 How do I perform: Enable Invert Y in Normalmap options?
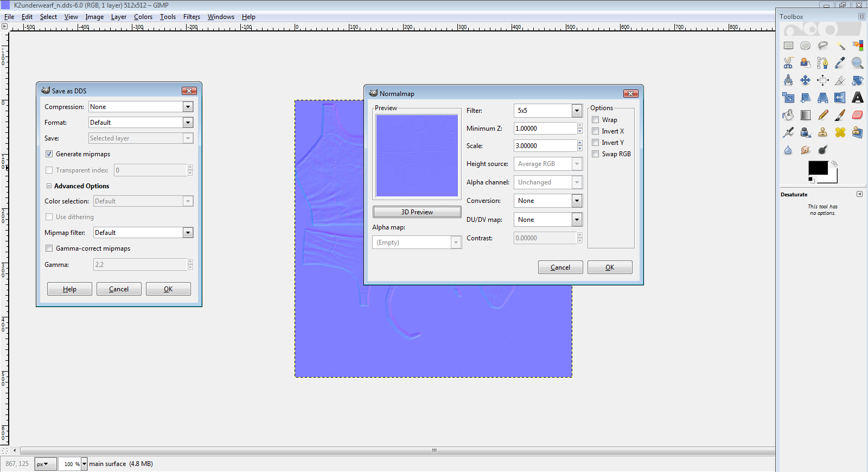tap(596, 143)
